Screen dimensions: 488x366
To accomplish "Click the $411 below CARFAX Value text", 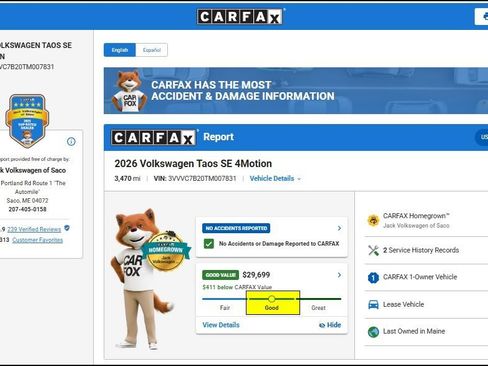I will (x=237, y=287).
